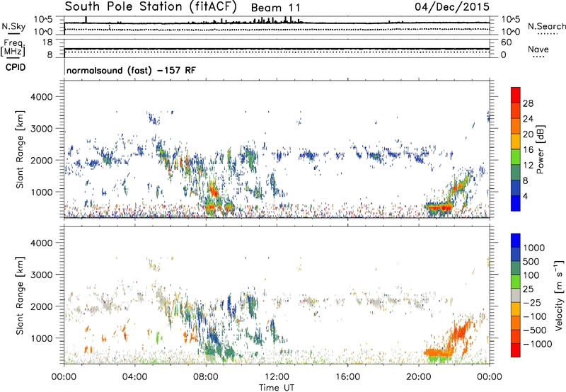The height and width of the screenshot is (392, 566).
Task: Click the Power colorbar value '28'
Action: [528, 103]
